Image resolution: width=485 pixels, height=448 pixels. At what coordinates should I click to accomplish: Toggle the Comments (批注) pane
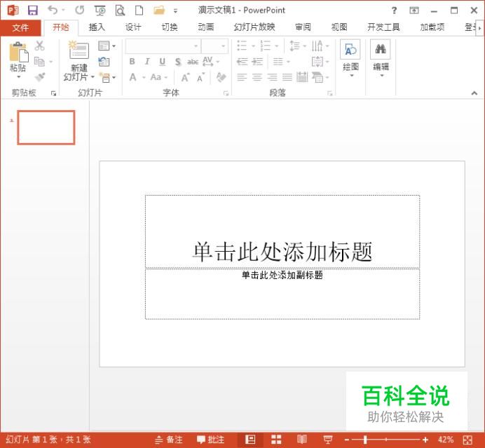(x=210, y=440)
